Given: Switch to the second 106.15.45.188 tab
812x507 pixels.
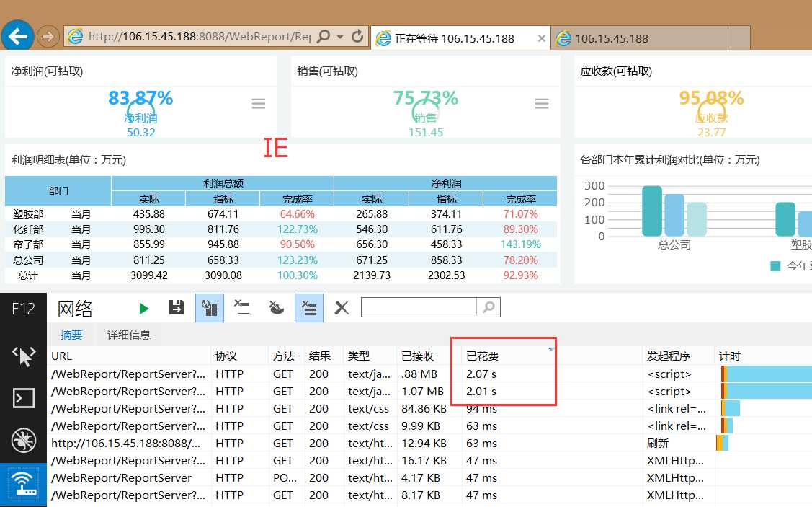Looking at the screenshot, I should (x=641, y=38).
